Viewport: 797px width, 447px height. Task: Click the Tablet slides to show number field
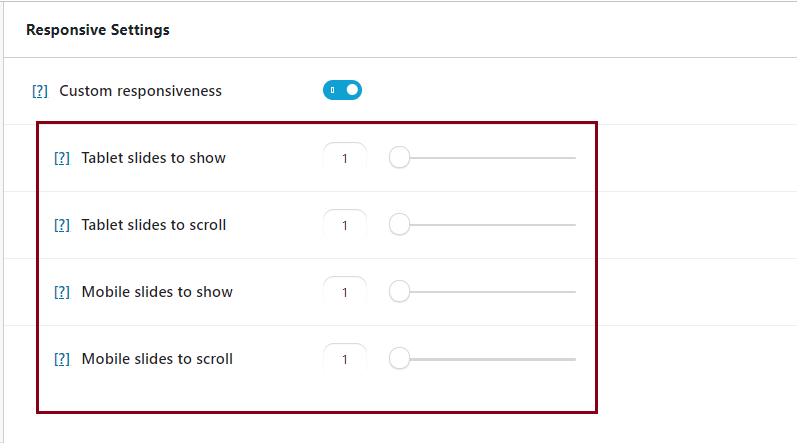(345, 158)
